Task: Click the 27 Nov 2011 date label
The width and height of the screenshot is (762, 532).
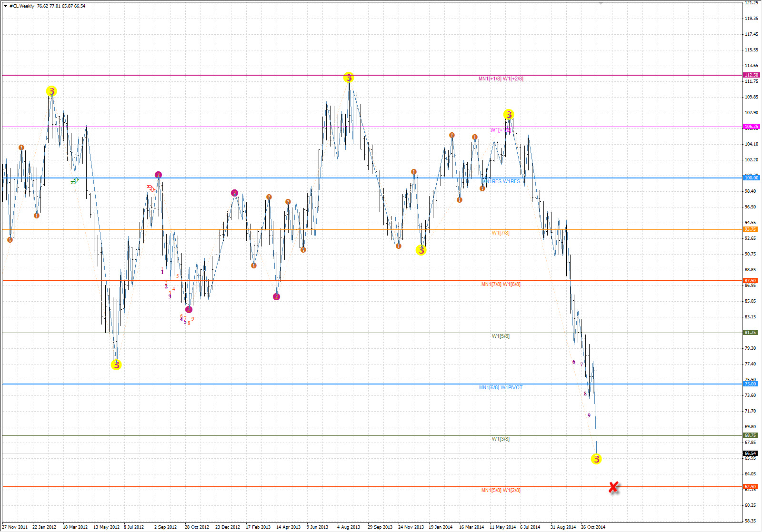Action: tap(15, 527)
